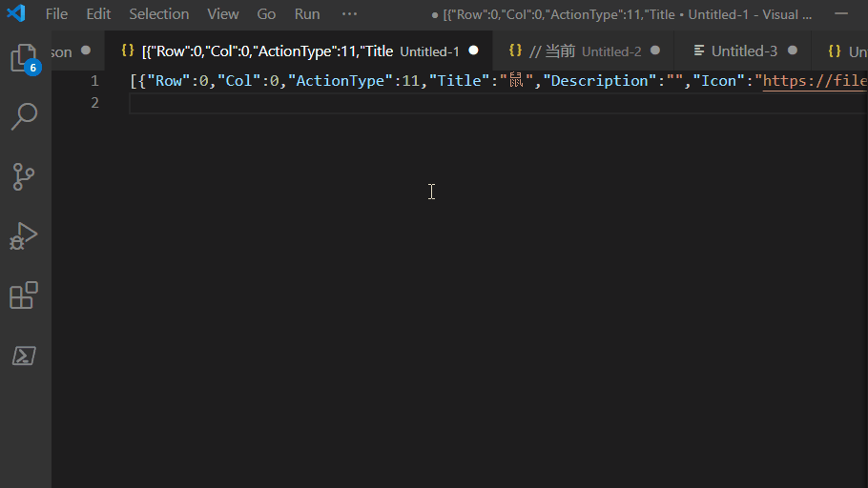Close Untitled-1 tab via unsaved dot

point(473,51)
